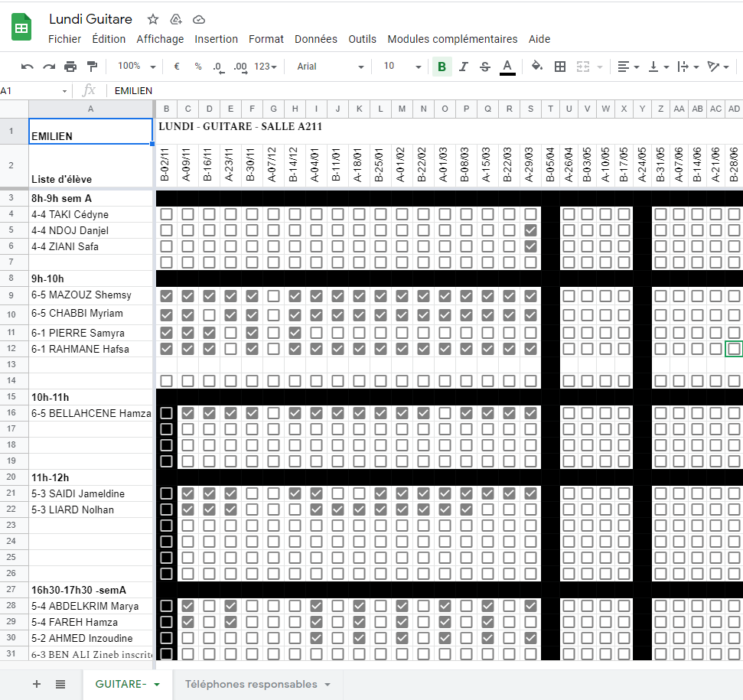The image size is (743, 700).
Task: Open the Insertion menu
Action: click(x=216, y=39)
